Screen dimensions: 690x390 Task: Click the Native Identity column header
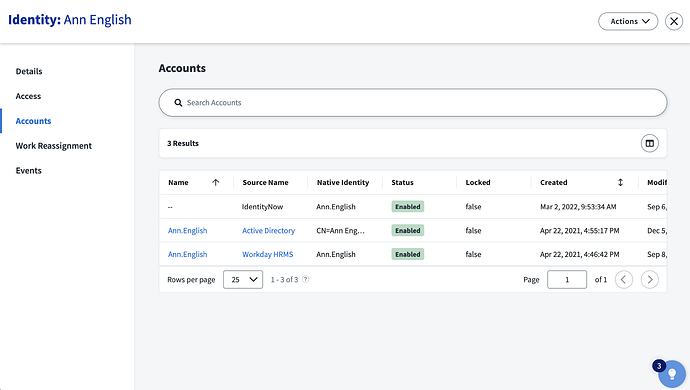coord(343,182)
